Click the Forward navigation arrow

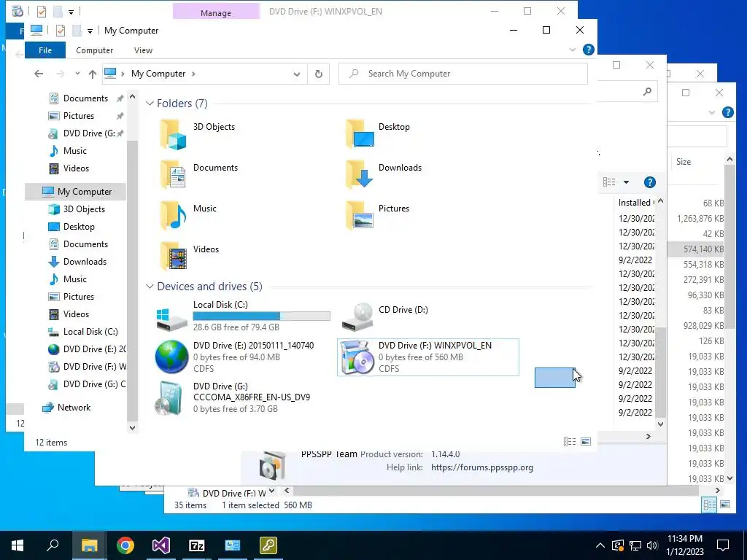pyautogui.click(x=60, y=74)
